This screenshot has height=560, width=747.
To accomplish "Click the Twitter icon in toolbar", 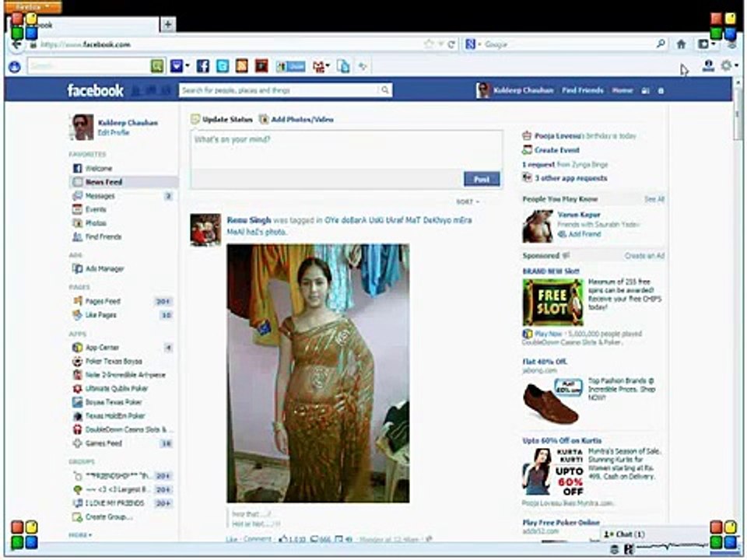I will click(x=223, y=66).
